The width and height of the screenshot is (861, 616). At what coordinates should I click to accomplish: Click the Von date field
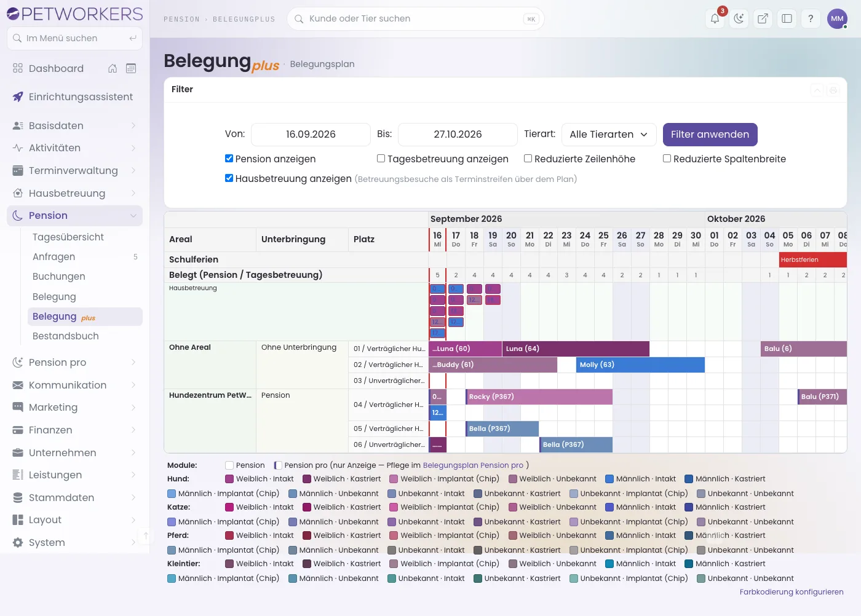pyautogui.click(x=311, y=135)
